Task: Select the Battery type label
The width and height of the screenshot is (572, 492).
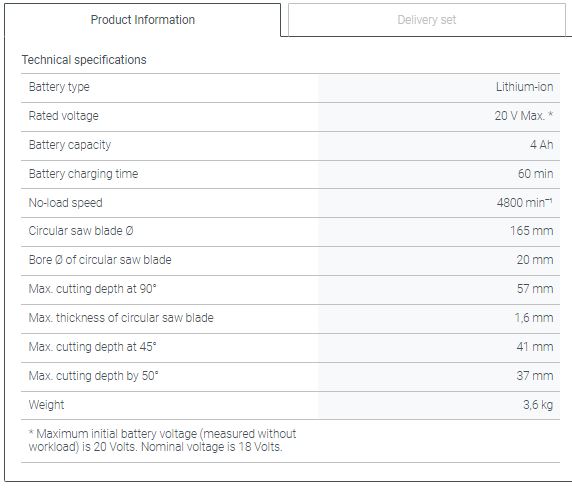Action: [59, 87]
